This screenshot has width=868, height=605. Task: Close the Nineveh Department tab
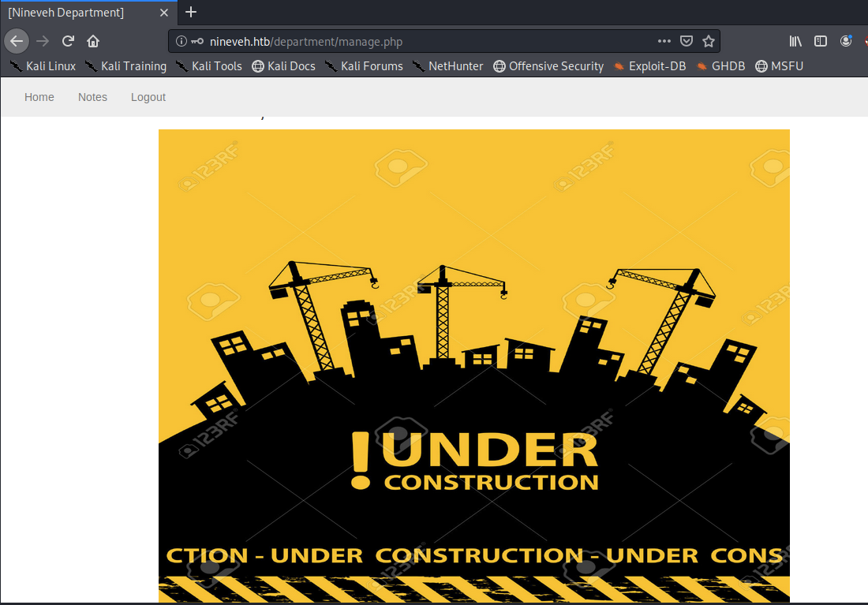[164, 12]
